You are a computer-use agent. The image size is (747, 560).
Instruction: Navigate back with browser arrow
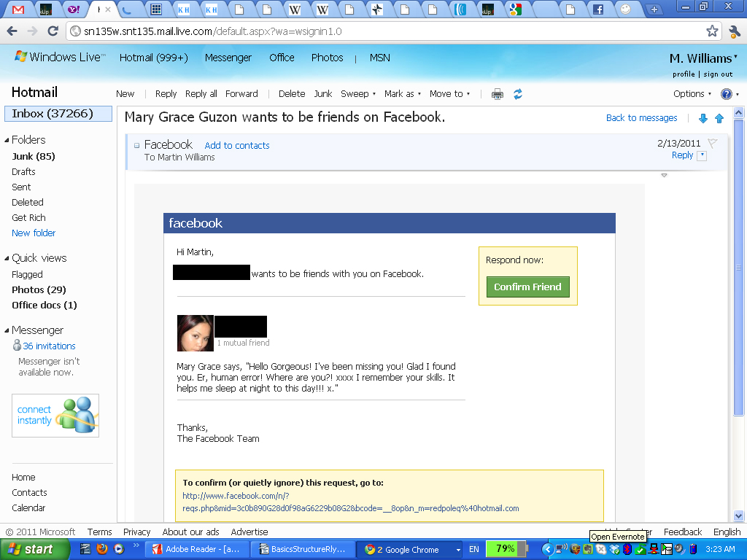click(x=12, y=31)
